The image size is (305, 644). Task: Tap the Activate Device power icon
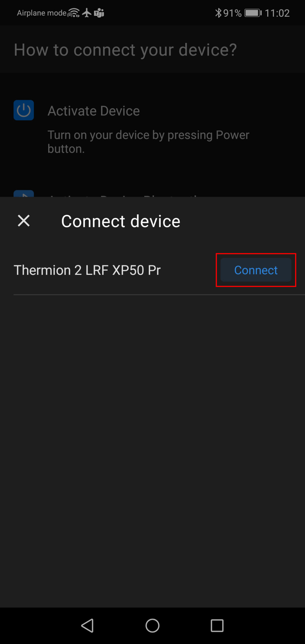24,110
